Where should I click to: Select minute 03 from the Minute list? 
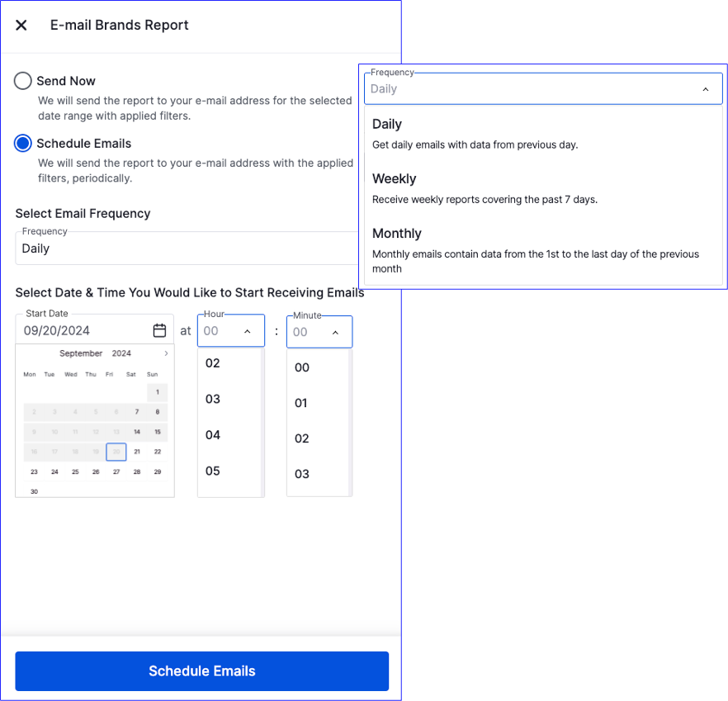click(300, 474)
